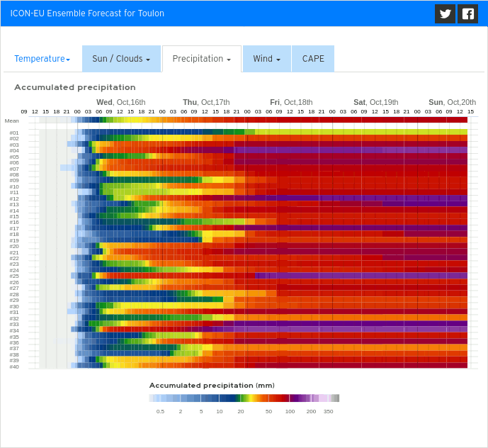Click the legend value 20
Image resolution: width=488 pixels, height=448 pixels.
tap(241, 412)
